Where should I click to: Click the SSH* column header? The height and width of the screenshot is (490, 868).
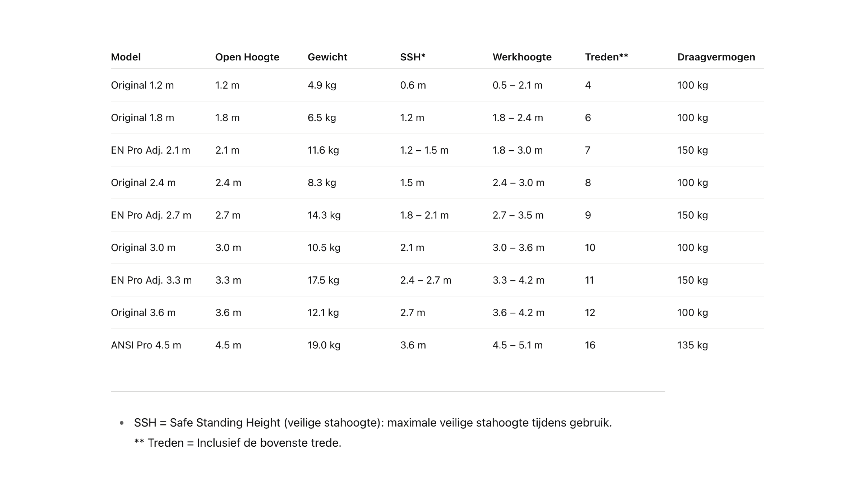tap(412, 57)
